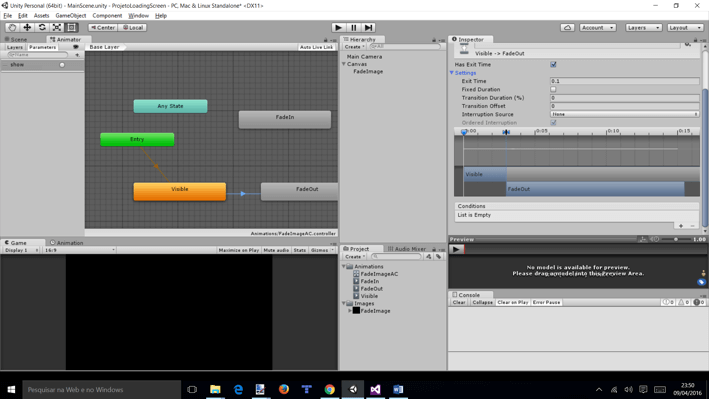Screen dimensions: 709x399
Task: Toggle Maximize on Play
Action: [x=239, y=250]
